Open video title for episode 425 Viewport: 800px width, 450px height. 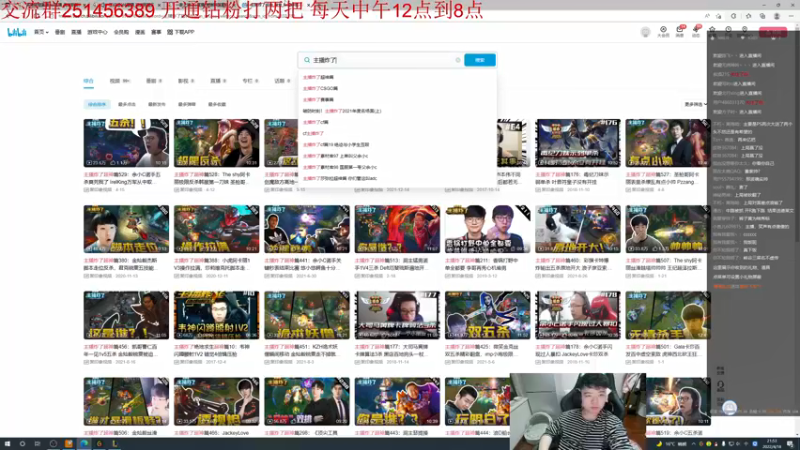point(484,350)
